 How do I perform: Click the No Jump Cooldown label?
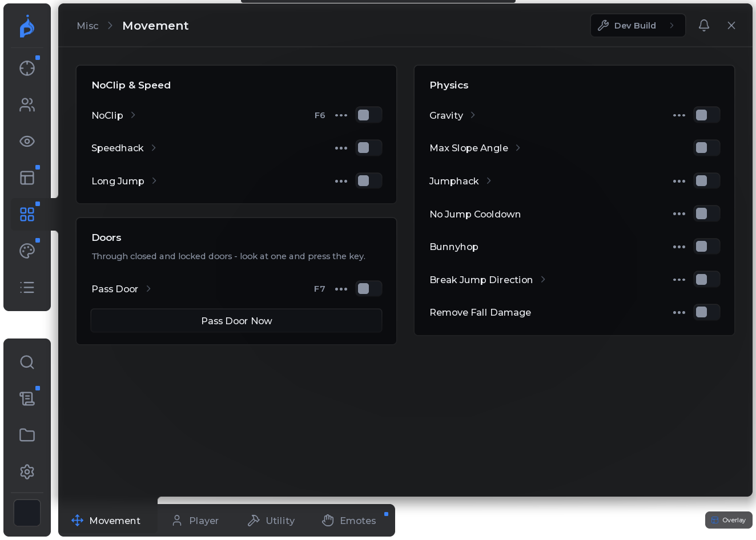click(x=475, y=214)
